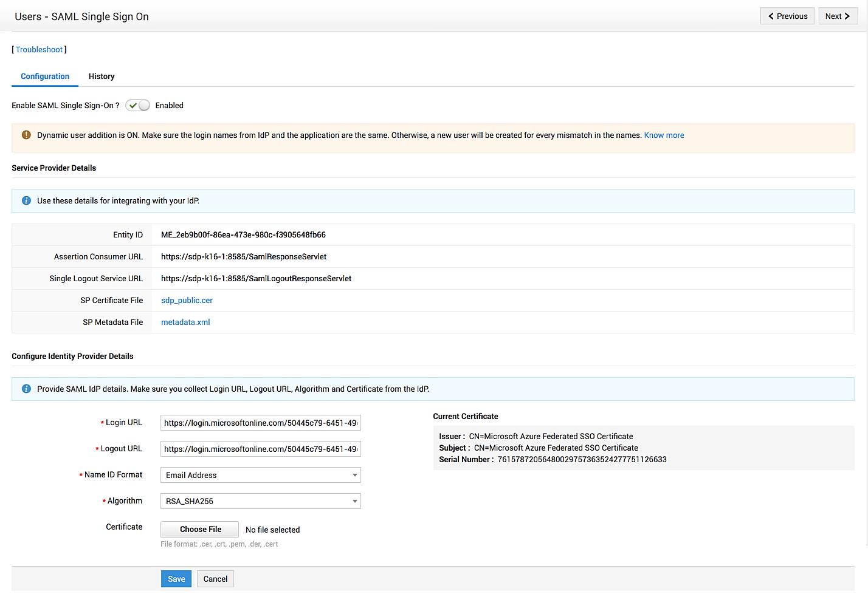This screenshot has width=868, height=594.
Task: Click the orange warning icon in banner
Action: 26,135
